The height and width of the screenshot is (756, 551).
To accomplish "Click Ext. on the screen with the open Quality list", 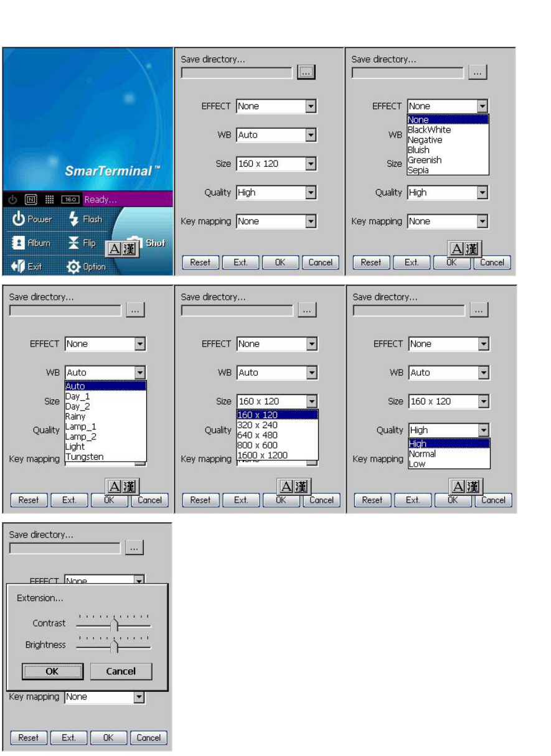I will pyautogui.click(x=413, y=500).
